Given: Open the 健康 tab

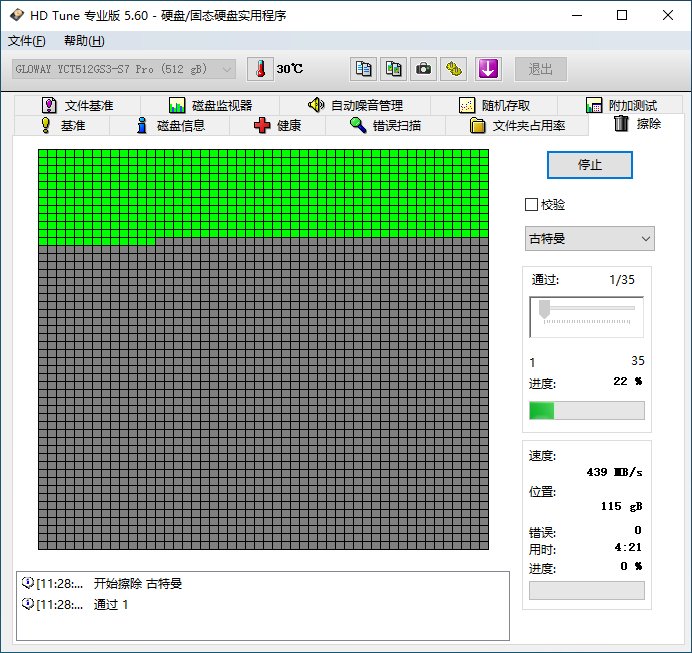Looking at the screenshot, I should (278, 125).
